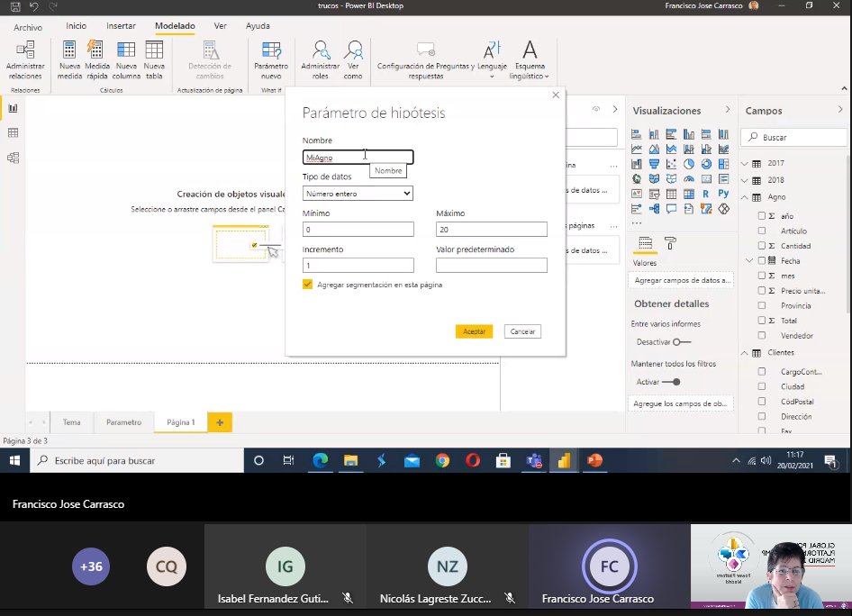
Task: Select the matrix visualization icon
Action: tap(688, 194)
